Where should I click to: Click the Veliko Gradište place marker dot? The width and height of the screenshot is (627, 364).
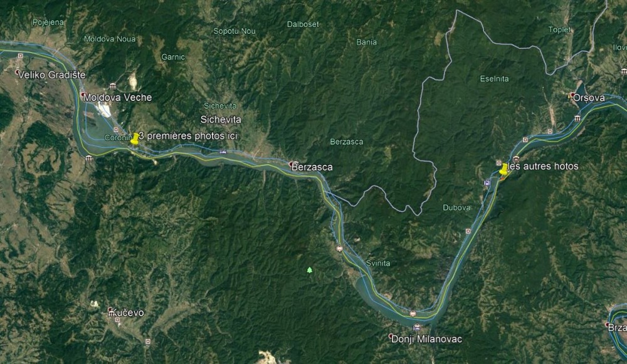pos(17,73)
